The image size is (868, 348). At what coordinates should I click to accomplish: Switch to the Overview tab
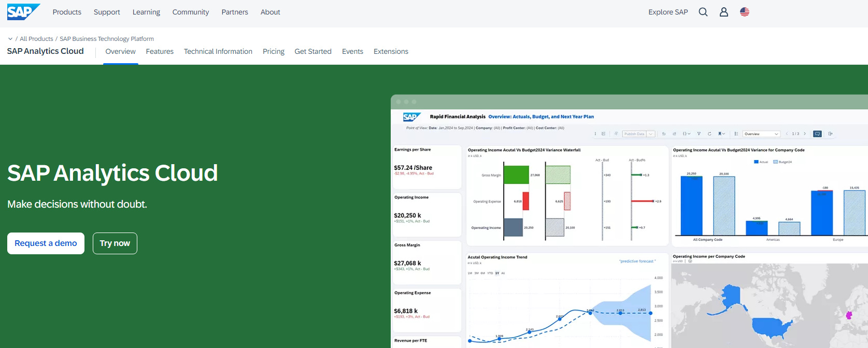coord(121,51)
